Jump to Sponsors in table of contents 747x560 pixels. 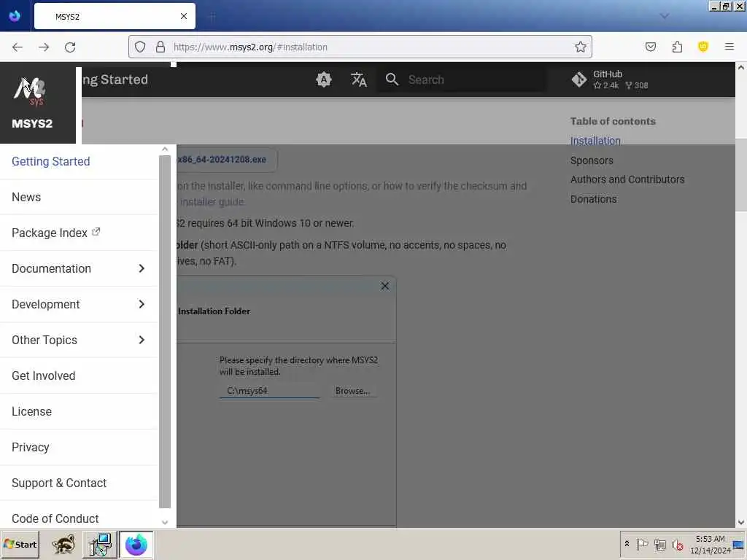click(592, 160)
